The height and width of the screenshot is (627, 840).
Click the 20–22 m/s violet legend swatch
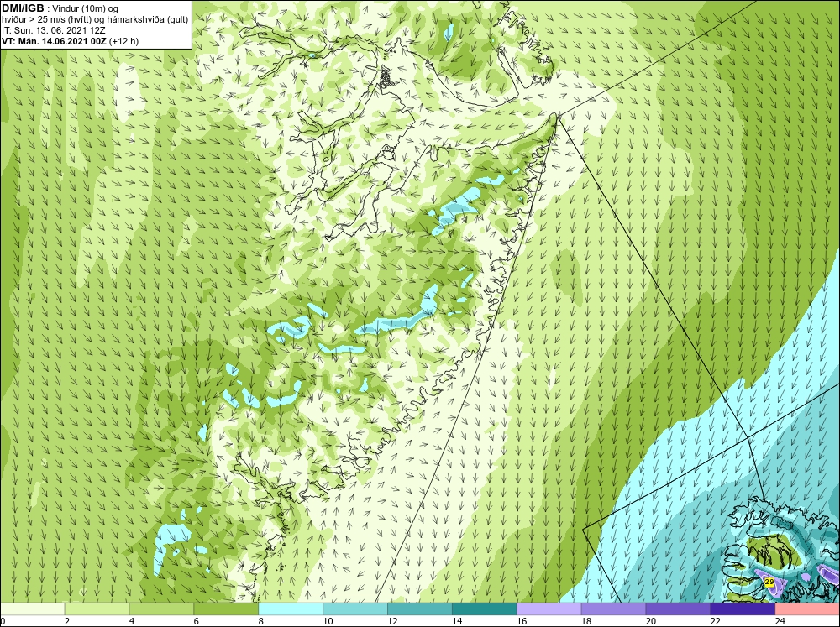[x=678, y=609]
